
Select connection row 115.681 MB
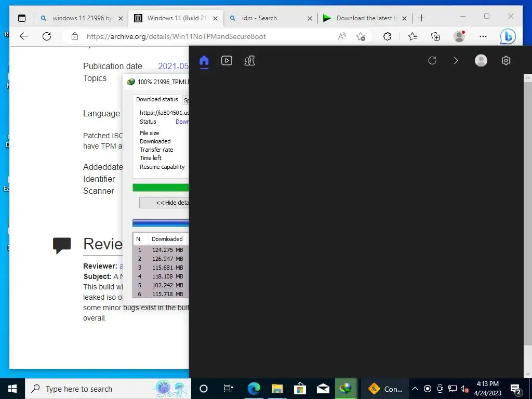(x=161, y=268)
